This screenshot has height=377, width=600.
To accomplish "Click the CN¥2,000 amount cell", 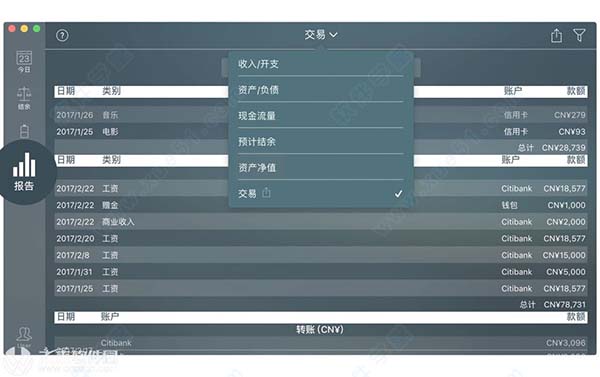I will click(566, 222).
